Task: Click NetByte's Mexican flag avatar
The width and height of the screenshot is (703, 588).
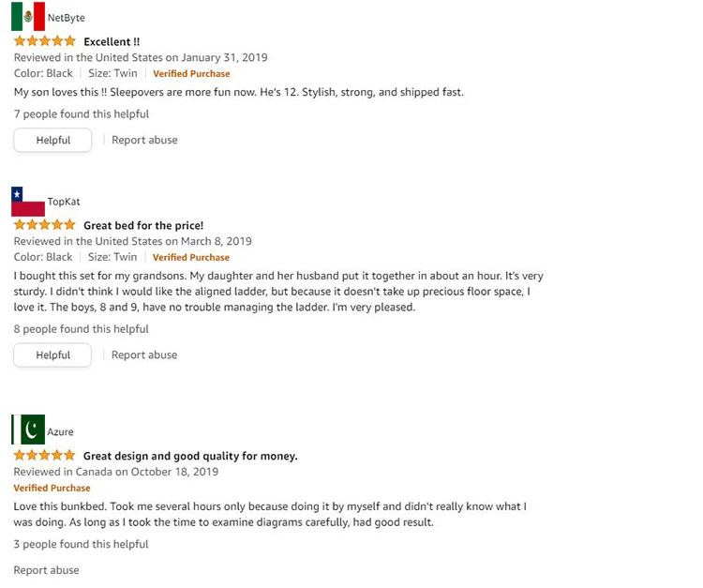Action: pyautogui.click(x=28, y=17)
